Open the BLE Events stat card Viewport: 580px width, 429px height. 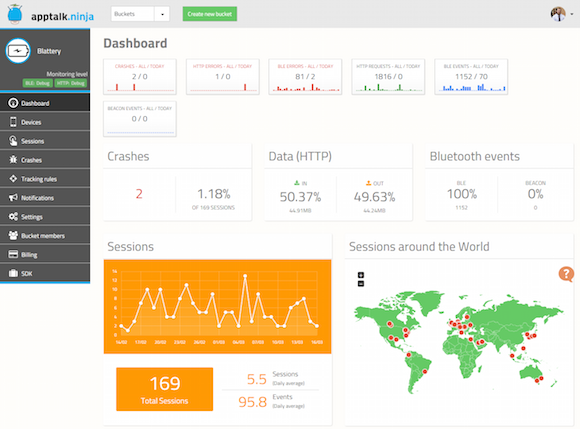point(471,77)
